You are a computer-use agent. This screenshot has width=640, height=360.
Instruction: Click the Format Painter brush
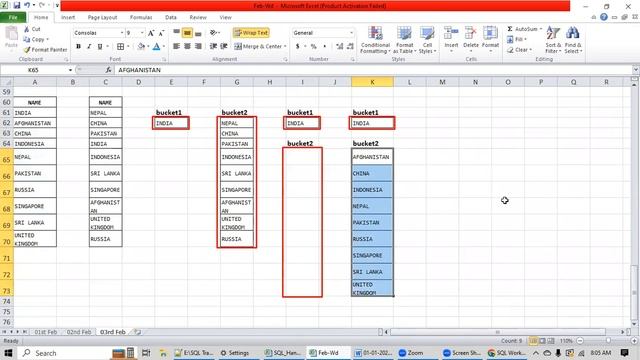27,49
